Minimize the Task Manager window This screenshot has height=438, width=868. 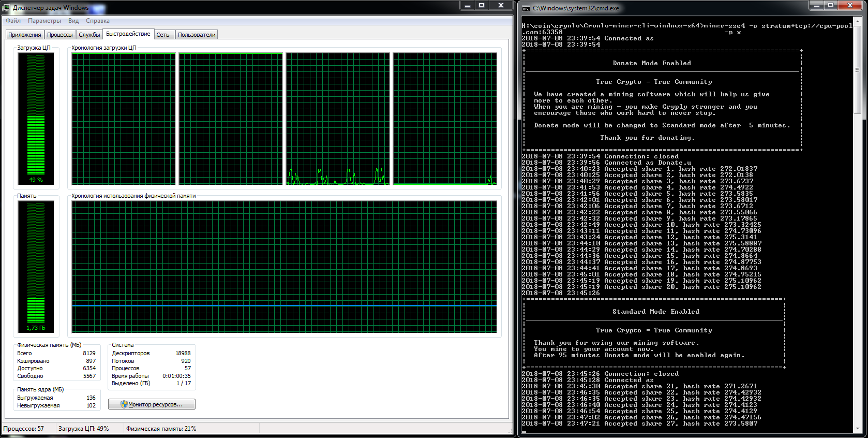(x=468, y=6)
